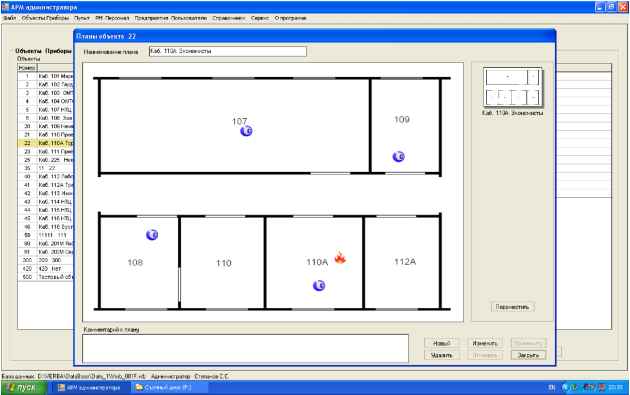630x395 pixels.
Task: Click the Закрыть button
Action: pos(528,355)
